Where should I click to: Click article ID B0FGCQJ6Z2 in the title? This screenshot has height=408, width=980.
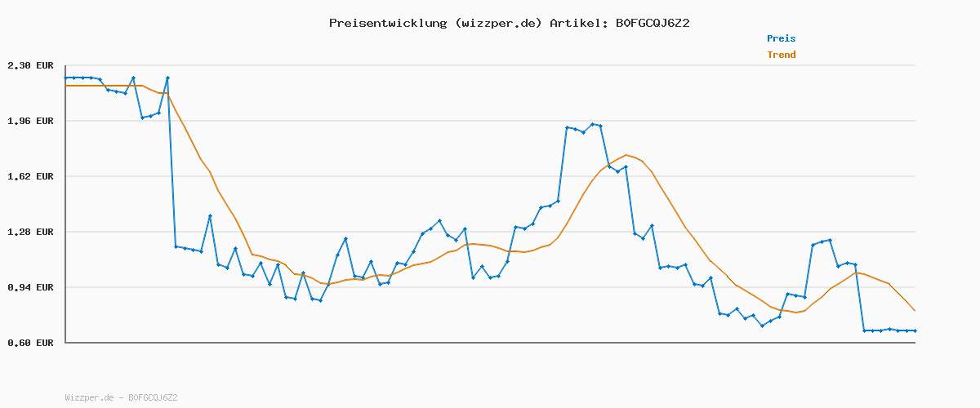pos(652,23)
